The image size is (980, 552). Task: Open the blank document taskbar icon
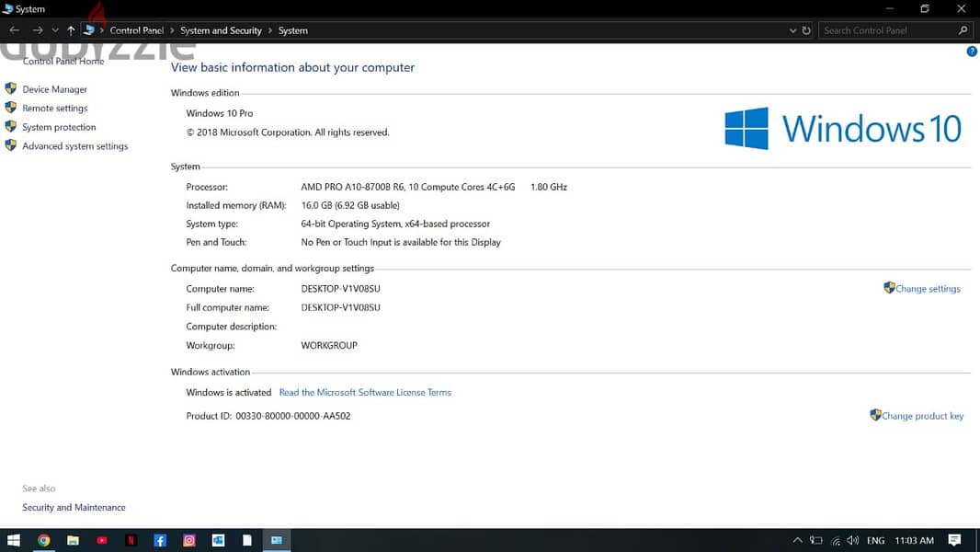coord(247,540)
